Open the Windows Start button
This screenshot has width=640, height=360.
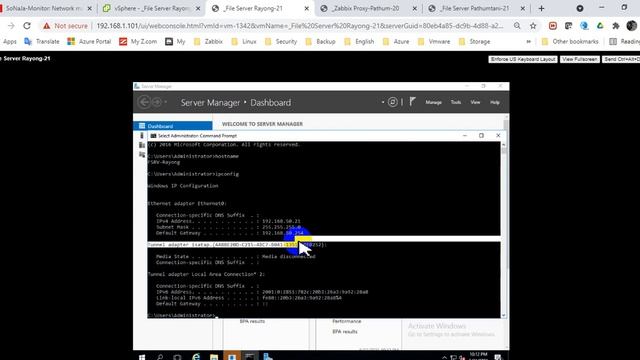142,357
